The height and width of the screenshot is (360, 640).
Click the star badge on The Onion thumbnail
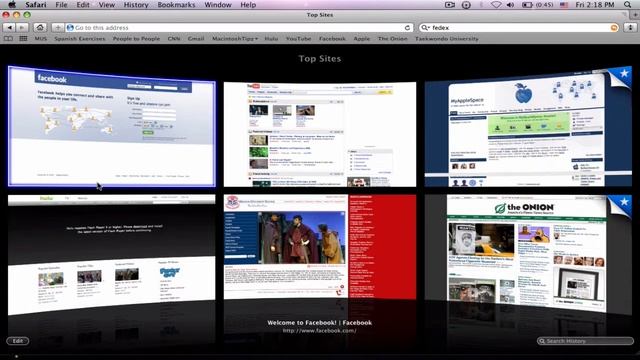click(624, 202)
